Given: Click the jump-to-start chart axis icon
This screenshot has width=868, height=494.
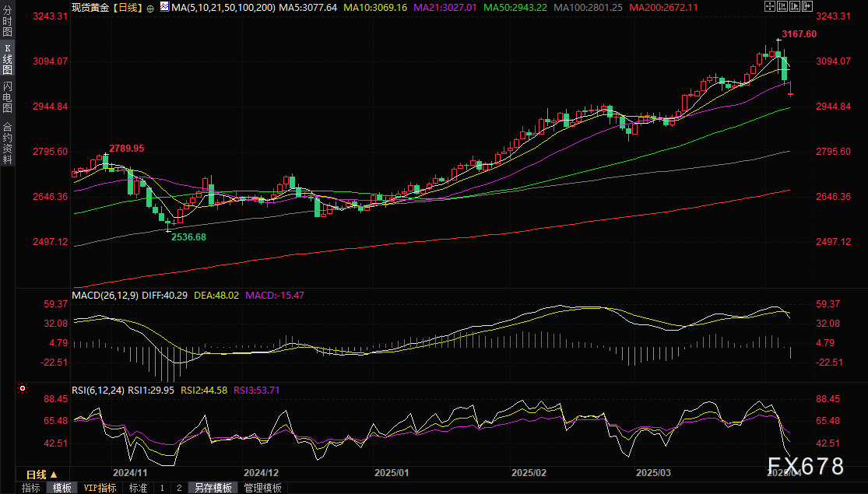Looking at the screenshot, I should (782, 6).
